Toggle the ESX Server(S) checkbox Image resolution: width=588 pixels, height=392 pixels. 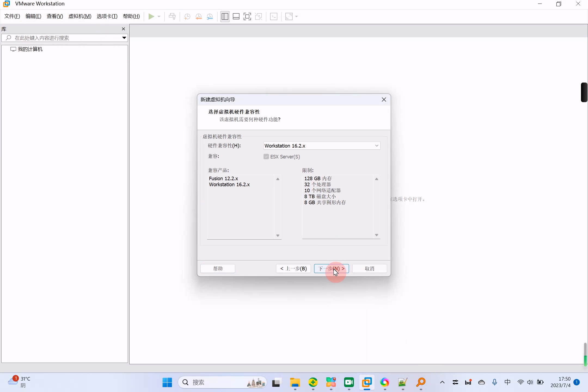pos(266,157)
